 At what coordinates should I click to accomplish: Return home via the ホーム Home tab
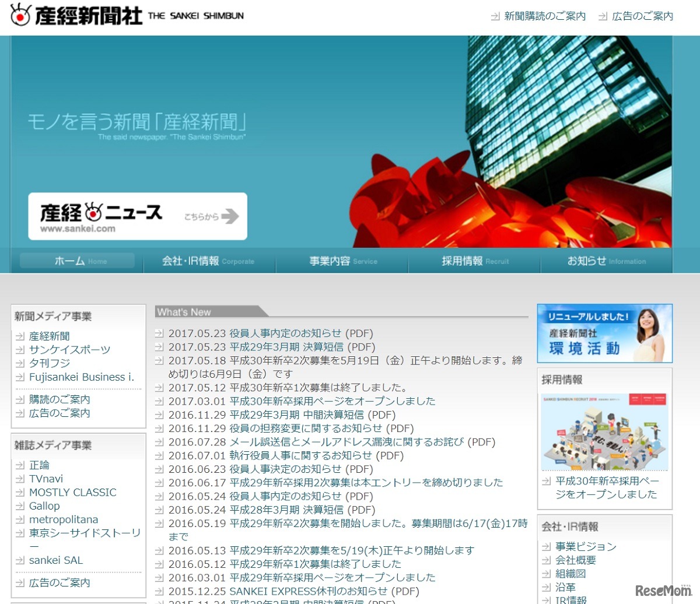pyautogui.click(x=76, y=261)
